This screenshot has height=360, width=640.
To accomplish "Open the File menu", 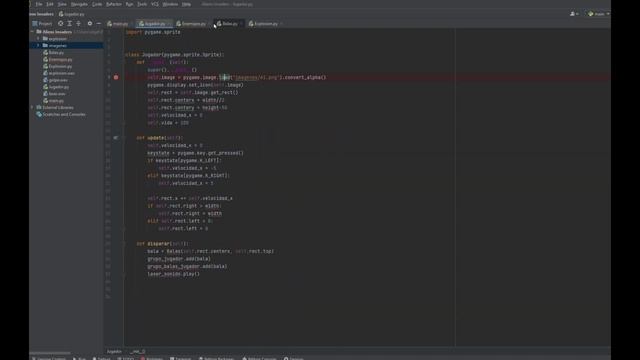I will tap(39, 4).
